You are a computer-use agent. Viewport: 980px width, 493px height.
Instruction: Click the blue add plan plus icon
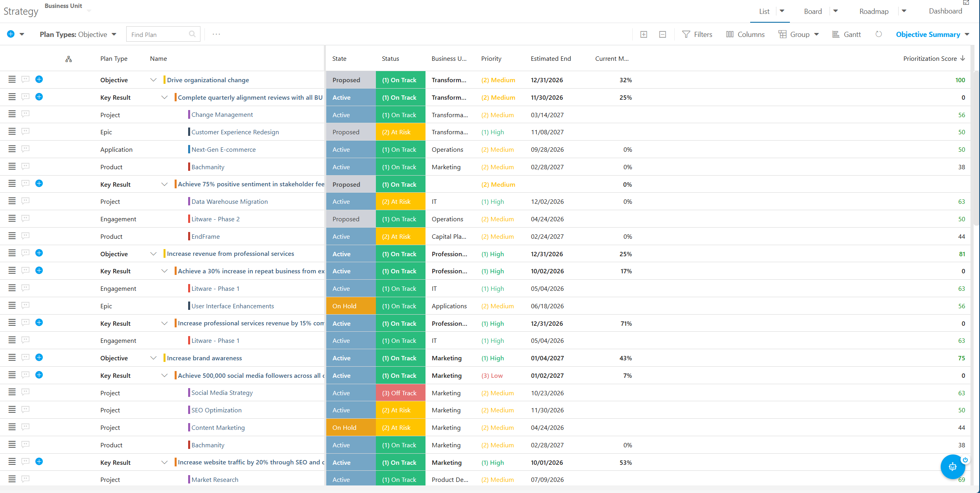[x=11, y=34]
